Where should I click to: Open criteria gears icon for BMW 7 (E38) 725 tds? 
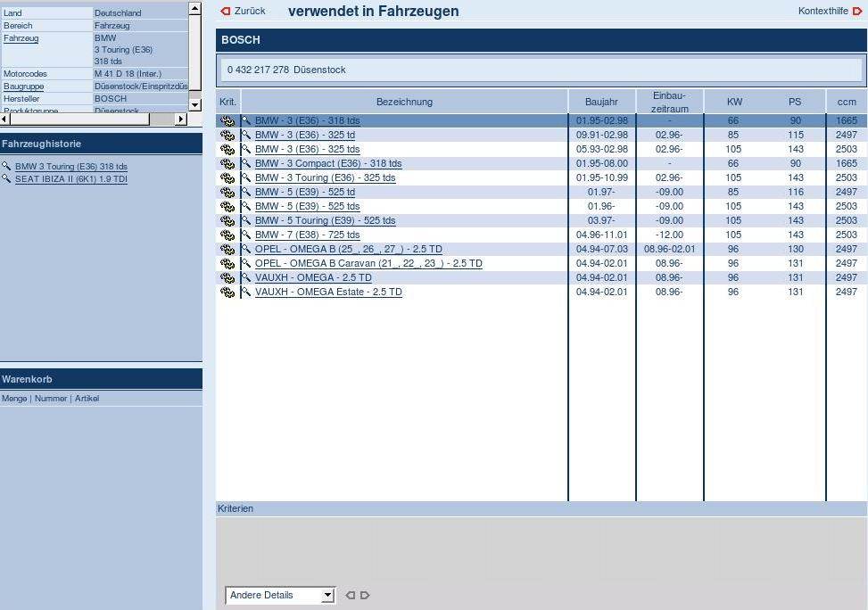click(x=227, y=235)
